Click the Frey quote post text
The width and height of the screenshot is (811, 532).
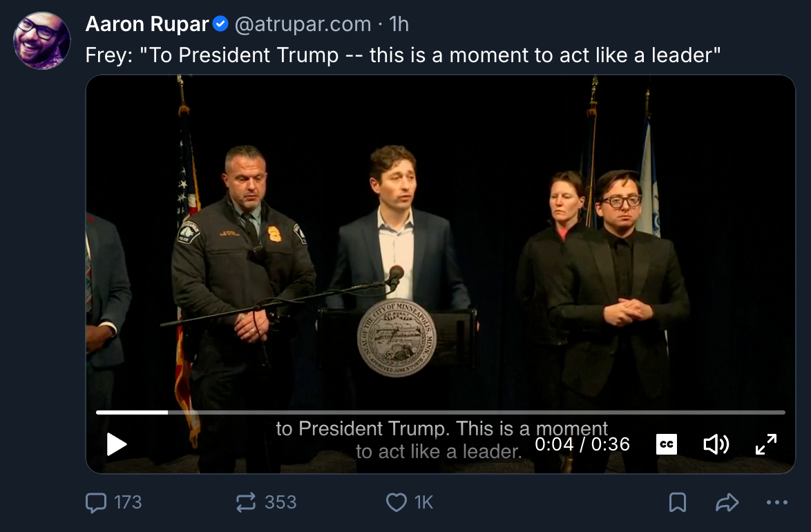click(403, 55)
